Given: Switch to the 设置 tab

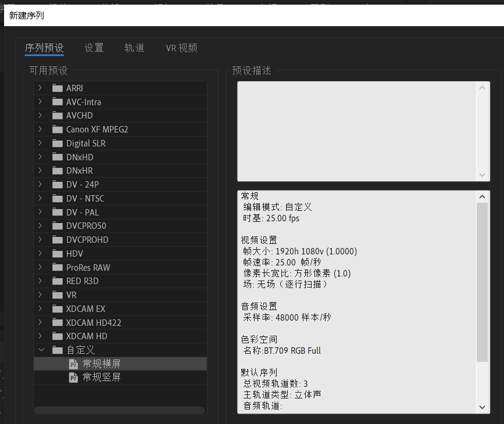Looking at the screenshot, I should [94, 48].
